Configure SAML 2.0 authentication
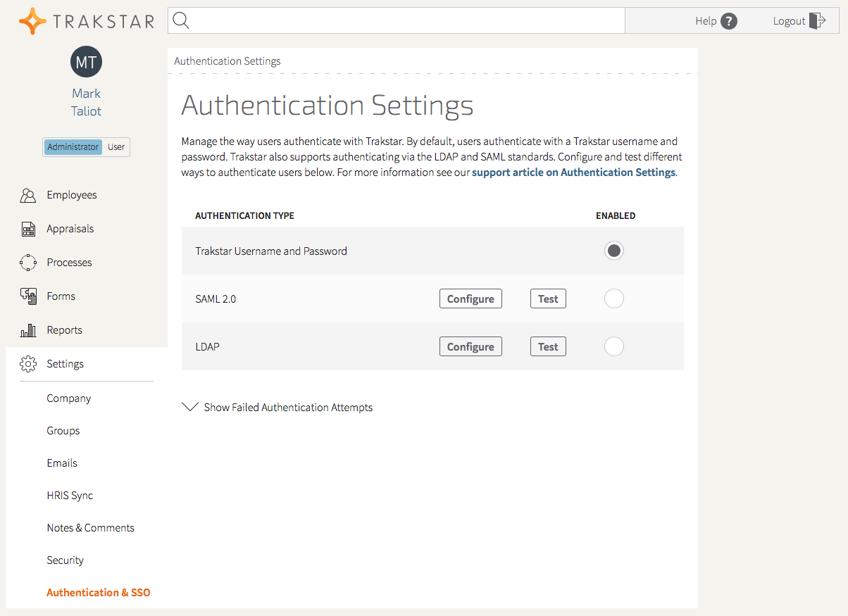The width and height of the screenshot is (848, 616). [470, 298]
